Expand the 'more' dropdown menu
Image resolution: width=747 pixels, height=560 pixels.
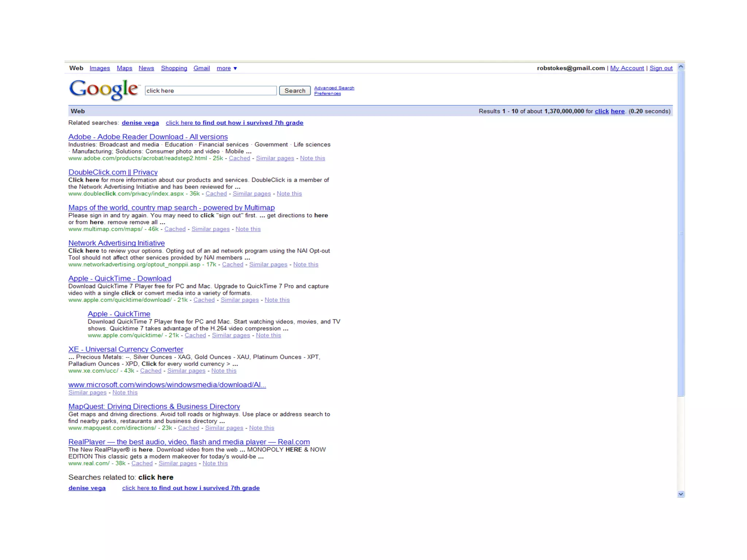coord(227,68)
